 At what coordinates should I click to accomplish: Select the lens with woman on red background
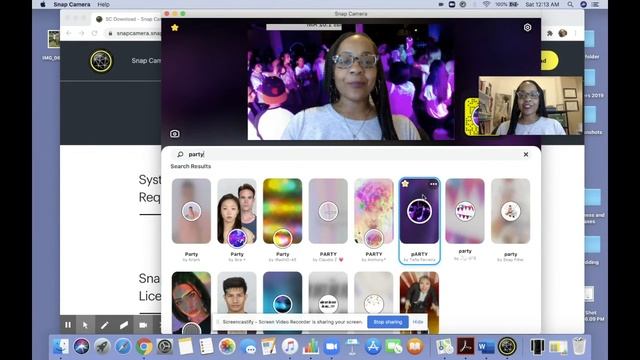[419, 303]
